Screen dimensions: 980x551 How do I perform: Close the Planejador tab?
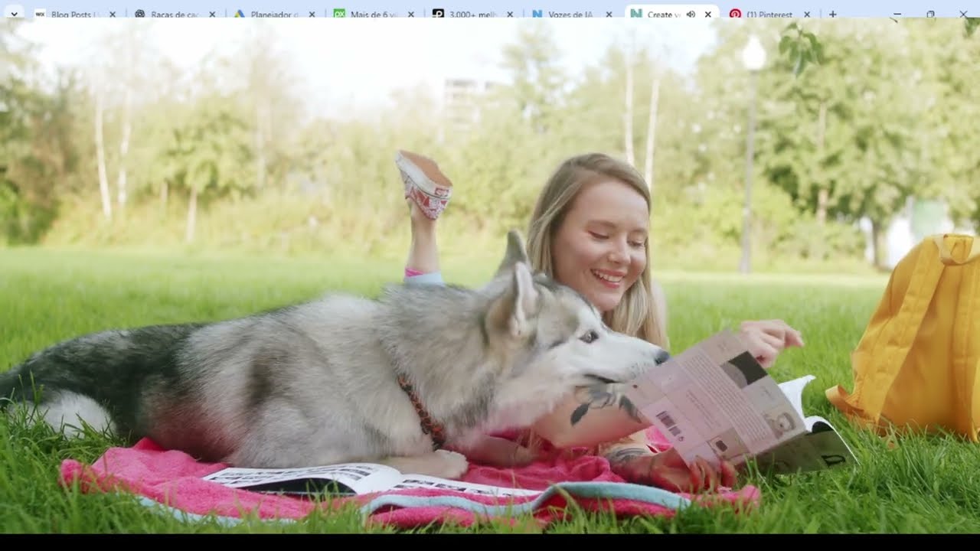tap(312, 14)
